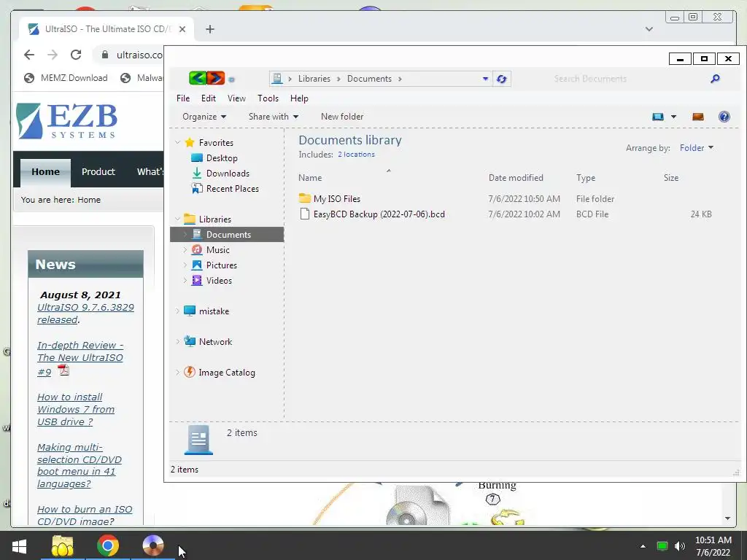Open the In-depth Review news link
The image size is (747, 560).
pos(80,358)
